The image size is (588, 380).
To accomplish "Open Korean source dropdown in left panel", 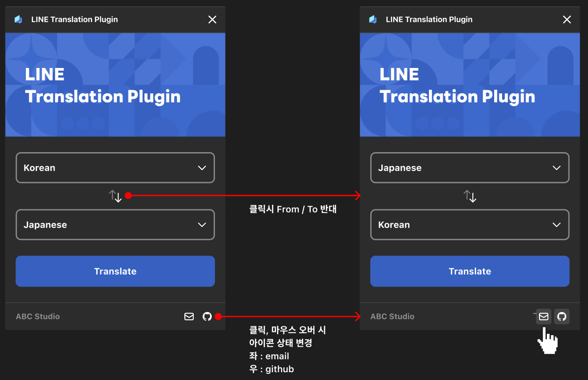I will [x=116, y=168].
